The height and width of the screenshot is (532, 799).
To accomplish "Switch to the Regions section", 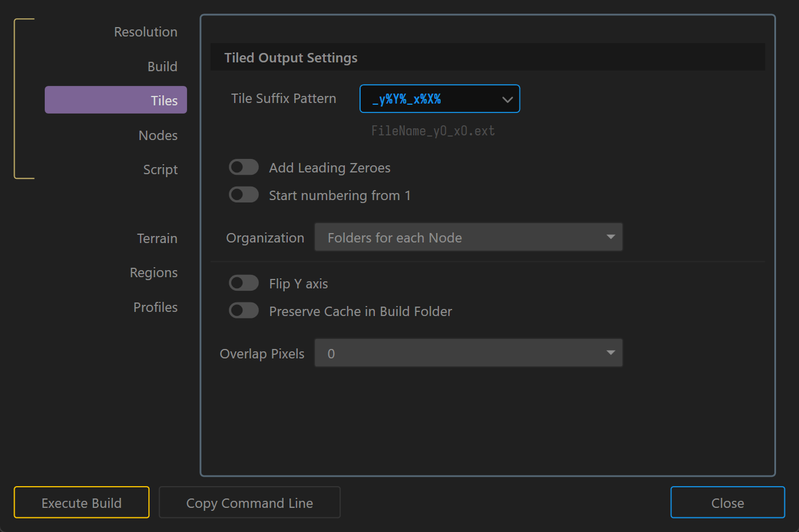I will (154, 272).
